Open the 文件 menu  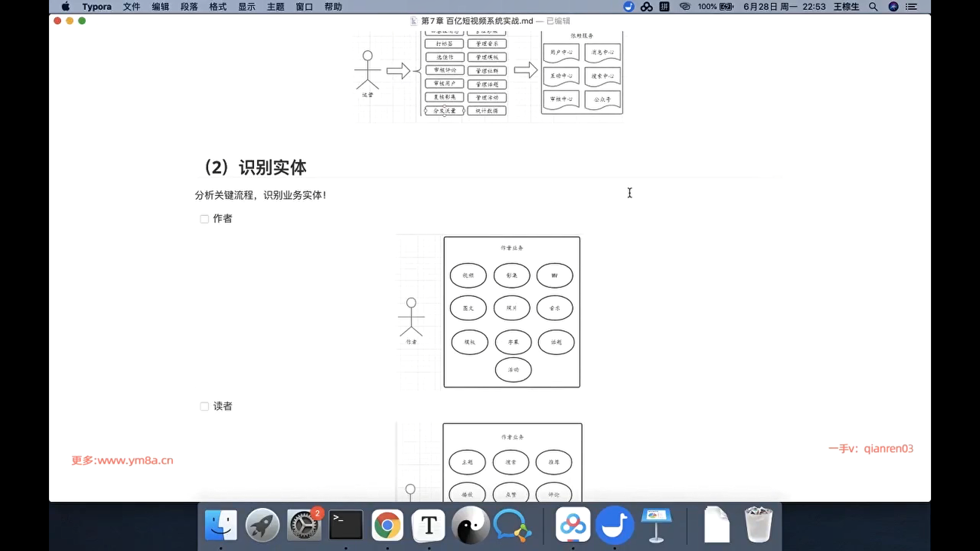pos(131,7)
